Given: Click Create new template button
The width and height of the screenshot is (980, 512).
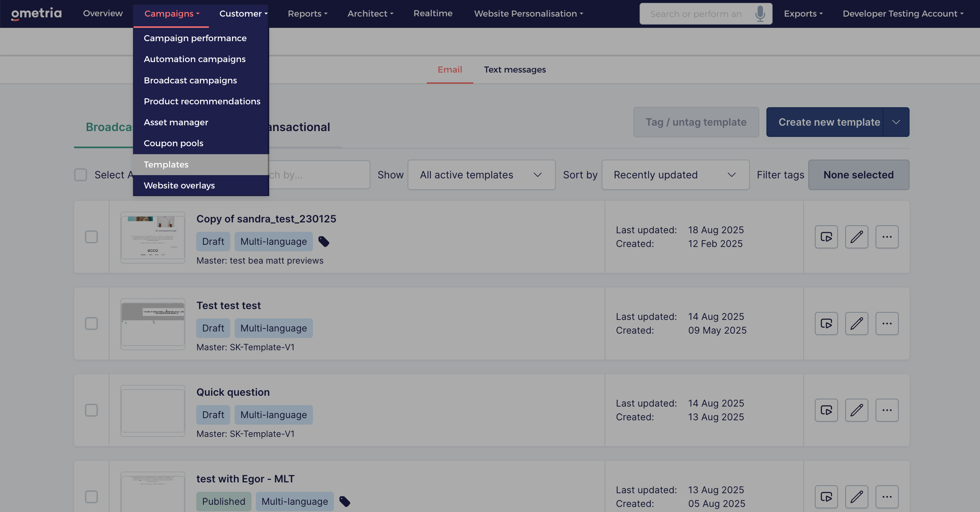Looking at the screenshot, I should (x=825, y=122).
